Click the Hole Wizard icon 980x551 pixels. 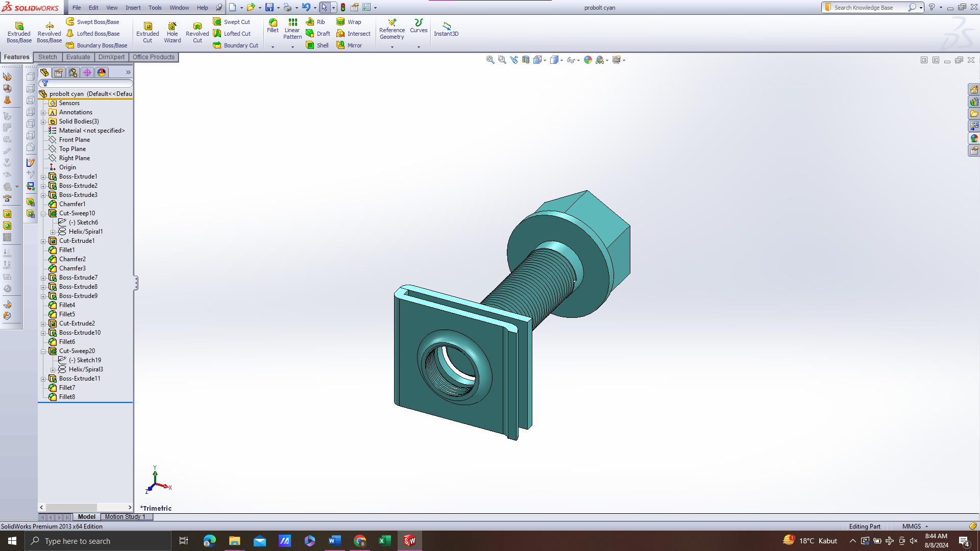point(172,32)
